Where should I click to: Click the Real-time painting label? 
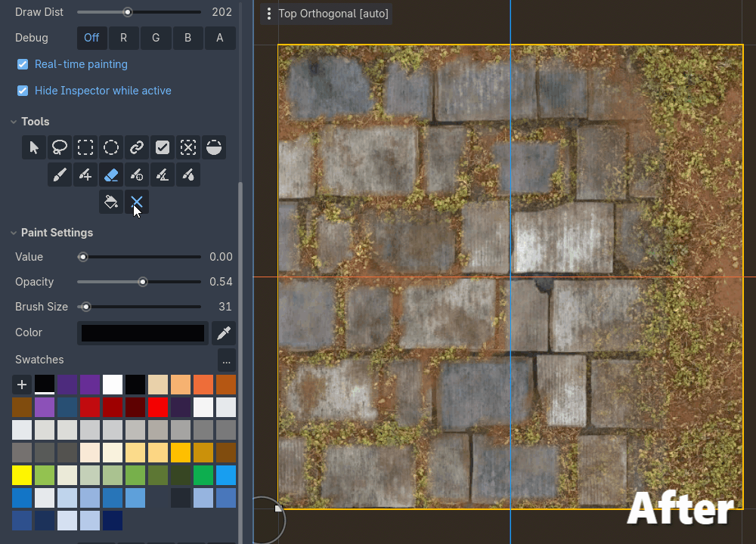coord(81,64)
